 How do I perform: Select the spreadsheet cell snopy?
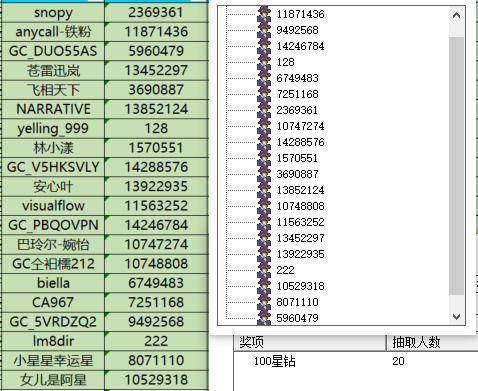(x=53, y=13)
